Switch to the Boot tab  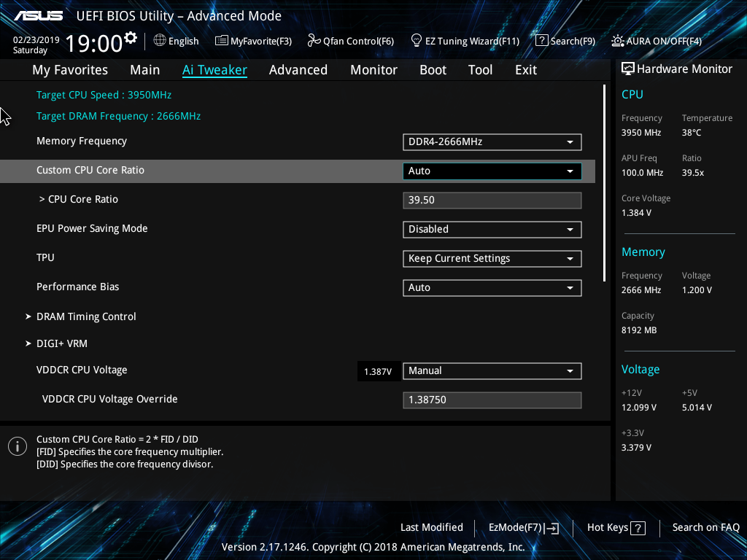tap(433, 70)
